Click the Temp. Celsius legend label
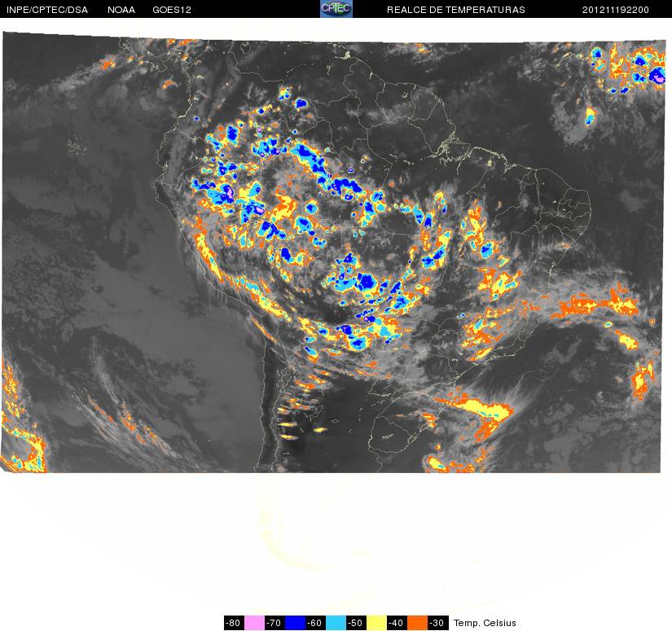The width and height of the screenshot is (672, 631). 485,623
